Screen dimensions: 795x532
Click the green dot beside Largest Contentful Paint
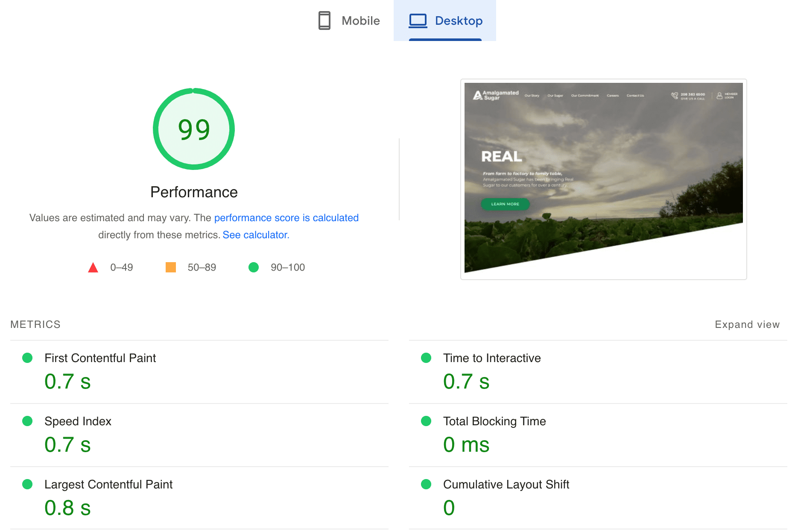click(x=27, y=484)
